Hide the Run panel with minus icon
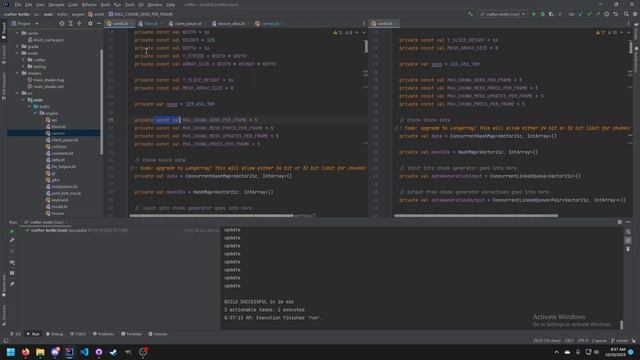640x360 pixels. click(628, 222)
